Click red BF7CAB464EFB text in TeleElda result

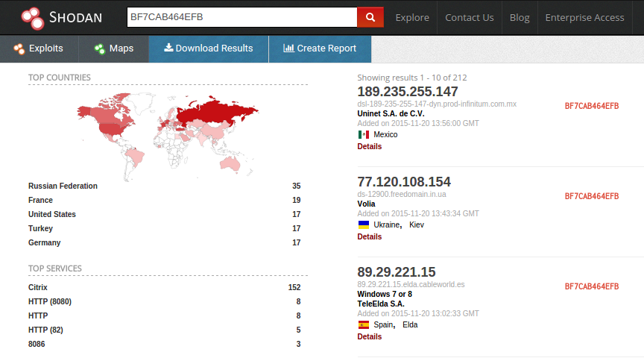[x=591, y=286]
